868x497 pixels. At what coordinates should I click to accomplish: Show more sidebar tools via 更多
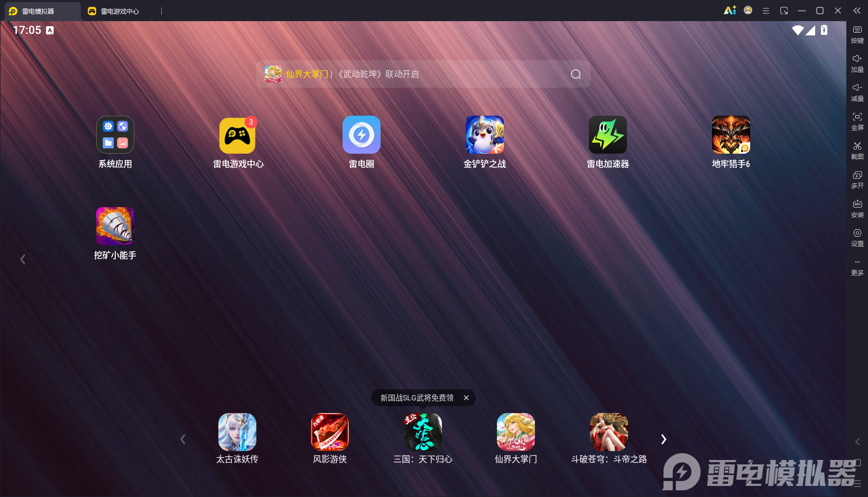tap(857, 268)
